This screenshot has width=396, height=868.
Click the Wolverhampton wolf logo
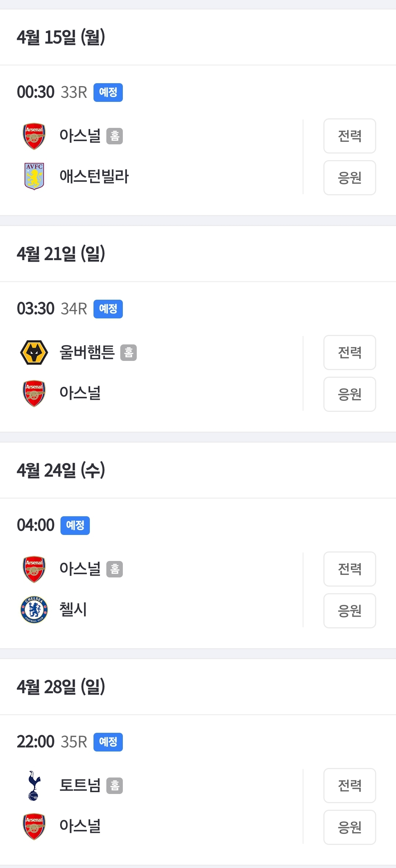tap(34, 352)
